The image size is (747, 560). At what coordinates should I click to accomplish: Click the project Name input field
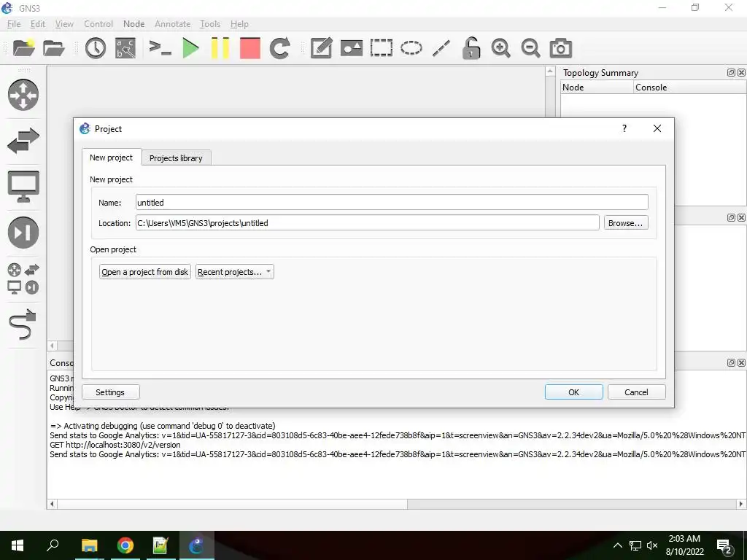392,203
